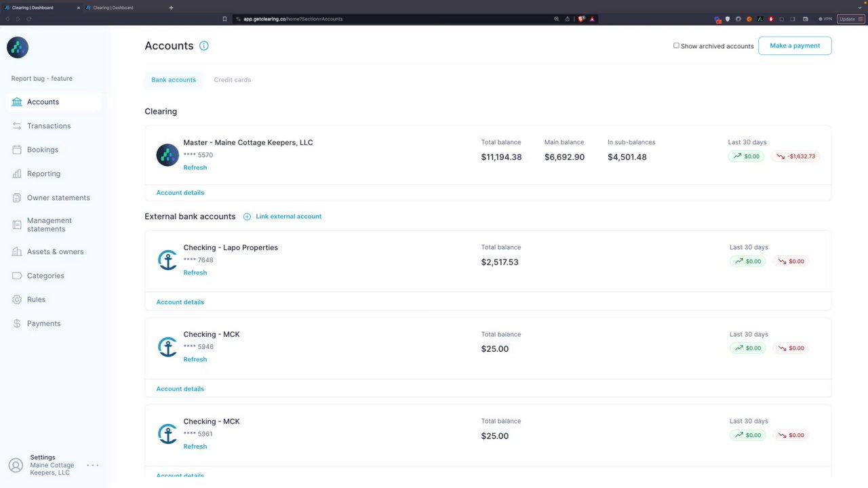The height and width of the screenshot is (488, 868).
Task: Click the browser Update button
Action: point(851,19)
